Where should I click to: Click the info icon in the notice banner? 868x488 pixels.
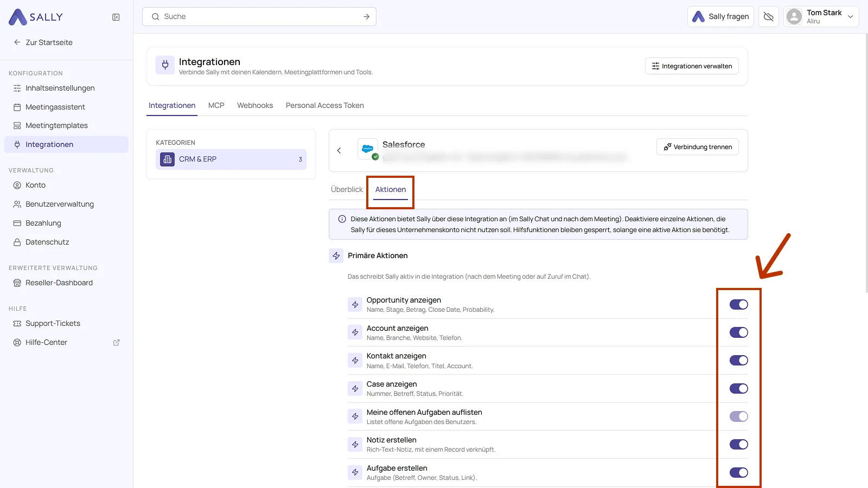pyautogui.click(x=342, y=219)
